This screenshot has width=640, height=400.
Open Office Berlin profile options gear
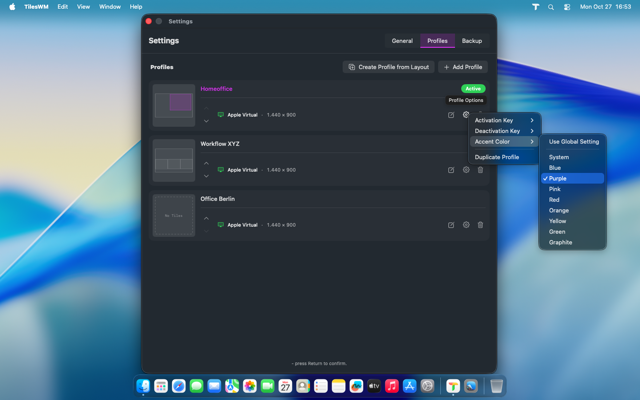(x=466, y=225)
